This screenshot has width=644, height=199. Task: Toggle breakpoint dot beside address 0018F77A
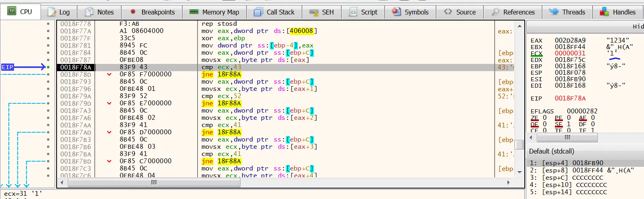[48, 31]
